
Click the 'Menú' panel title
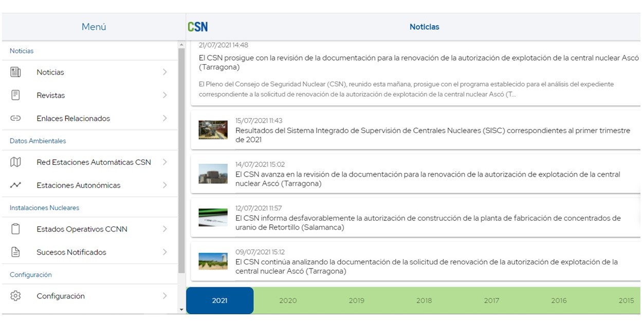click(x=94, y=27)
